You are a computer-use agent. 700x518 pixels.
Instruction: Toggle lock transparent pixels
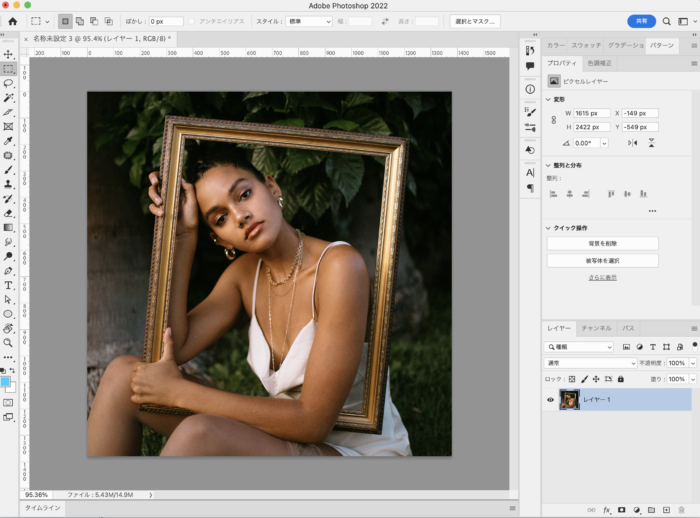click(572, 379)
